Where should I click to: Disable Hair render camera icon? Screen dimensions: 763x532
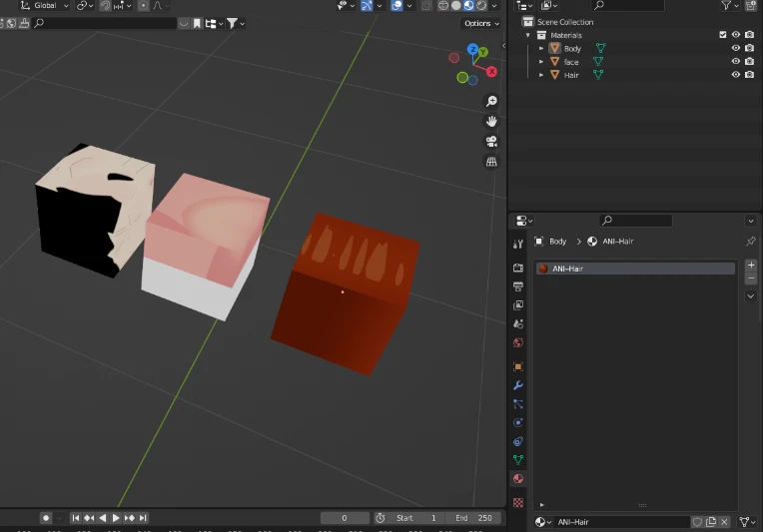point(749,75)
